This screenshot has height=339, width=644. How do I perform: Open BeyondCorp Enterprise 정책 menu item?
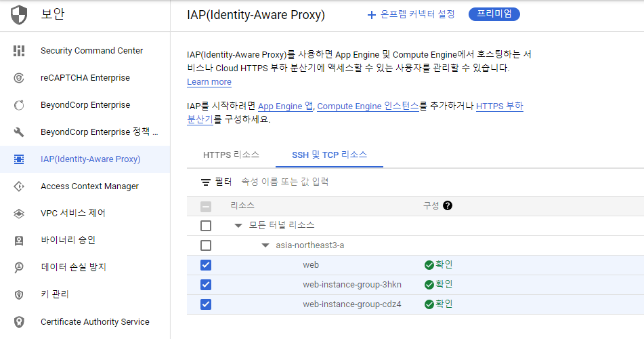[85, 132]
